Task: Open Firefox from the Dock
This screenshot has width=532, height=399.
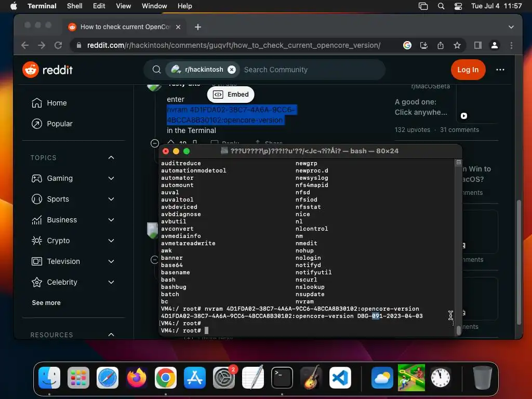Action: tap(137, 377)
